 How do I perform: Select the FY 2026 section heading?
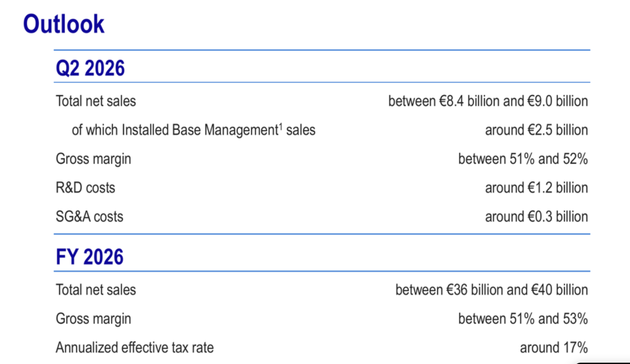[x=89, y=257]
